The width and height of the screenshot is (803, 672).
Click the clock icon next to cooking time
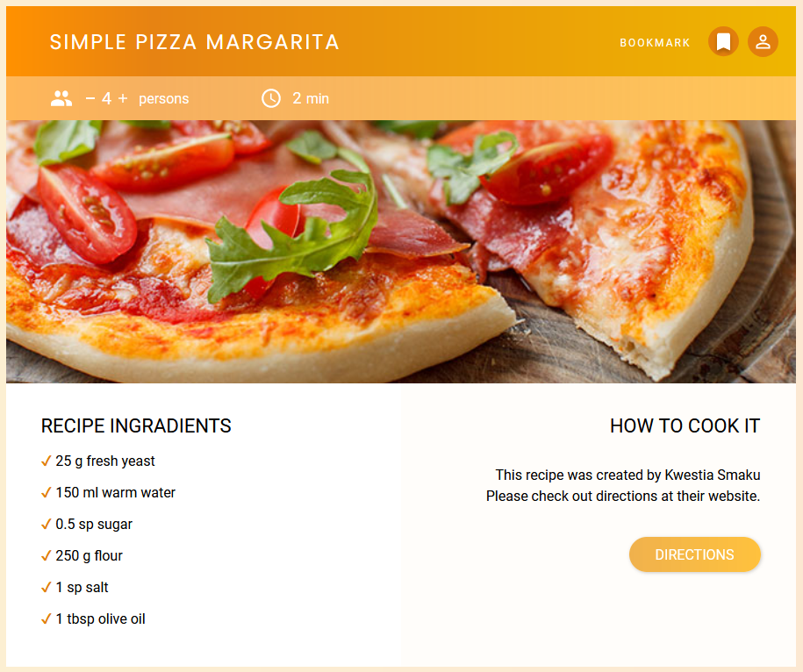point(270,98)
